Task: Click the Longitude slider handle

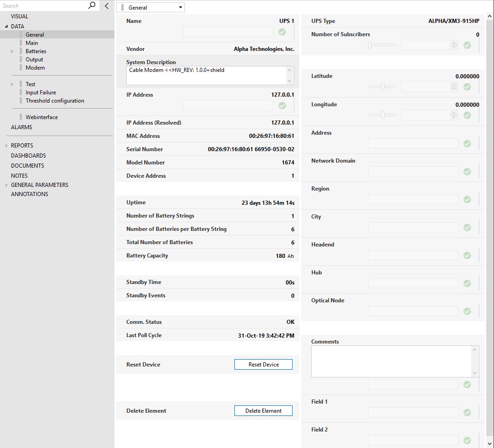Action: pyautogui.click(x=382, y=115)
